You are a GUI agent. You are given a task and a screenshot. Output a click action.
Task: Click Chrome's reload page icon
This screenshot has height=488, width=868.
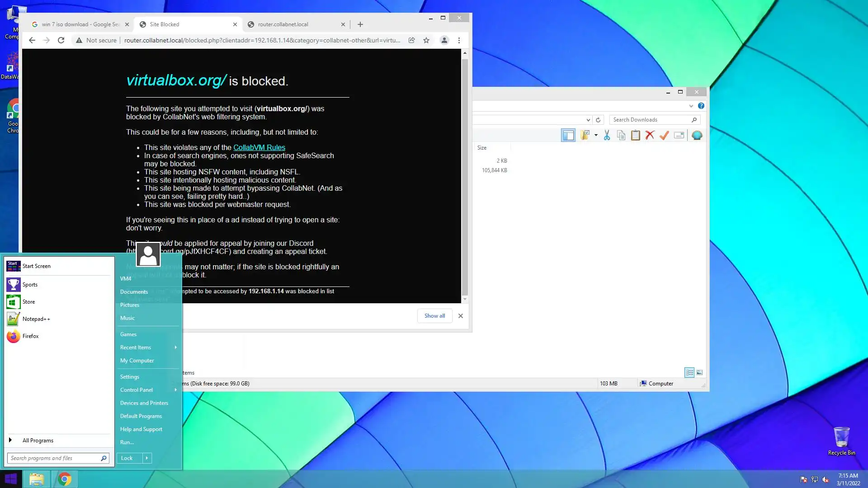click(61, 40)
